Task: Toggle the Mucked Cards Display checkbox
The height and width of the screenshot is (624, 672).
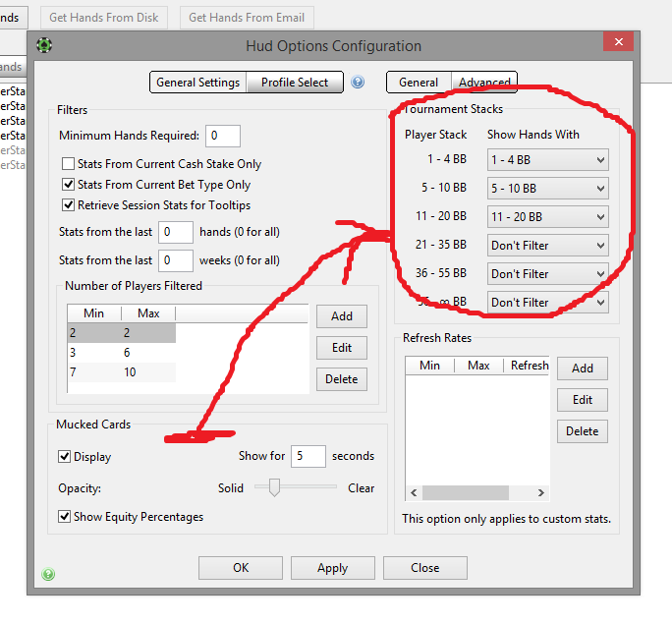Action: [x=64, y=456]
